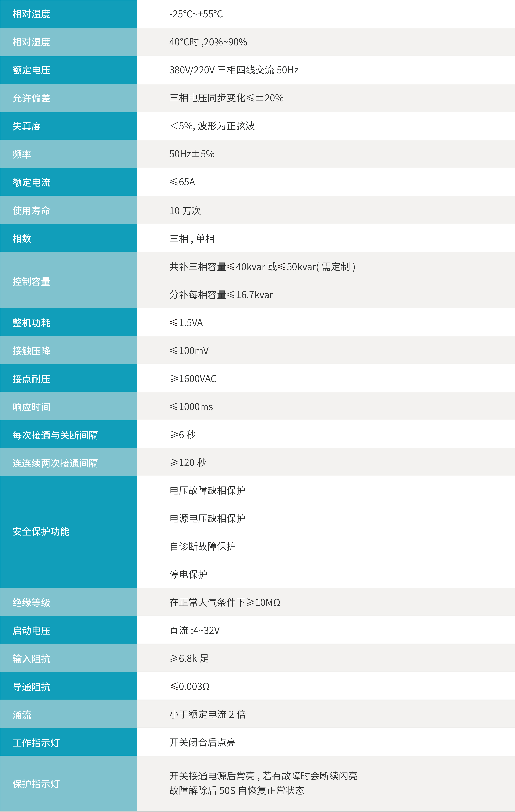Select the ≥120 秒 value
Image resolution: width=515 pixels, height=812 pixels.
[x=188, y=462]
